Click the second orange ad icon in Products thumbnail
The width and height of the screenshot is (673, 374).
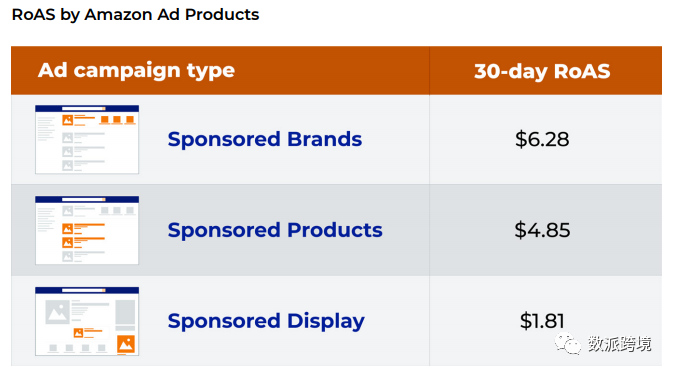pos(67,243)
